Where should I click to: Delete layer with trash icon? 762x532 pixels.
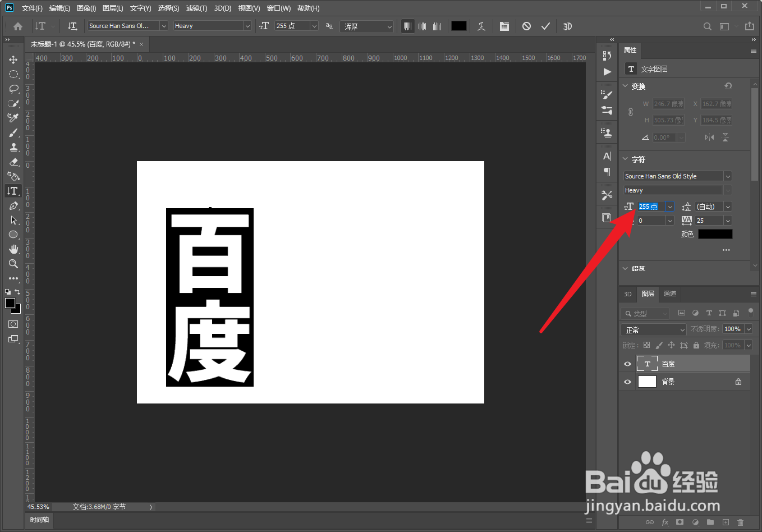click(x=740, y=522)
